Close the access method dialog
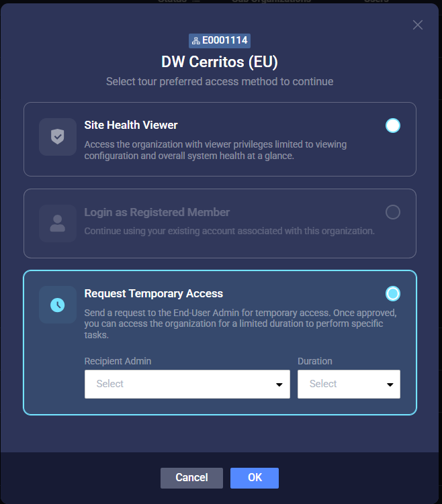 click(418, 25)
